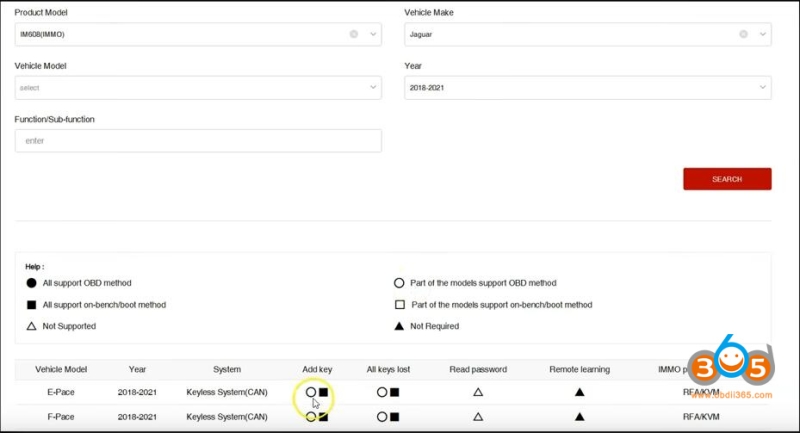The width and height of the screenshot is (800, 433).
Task: Click F-Pace All keys lost circle icon
Action: point(382,417)
